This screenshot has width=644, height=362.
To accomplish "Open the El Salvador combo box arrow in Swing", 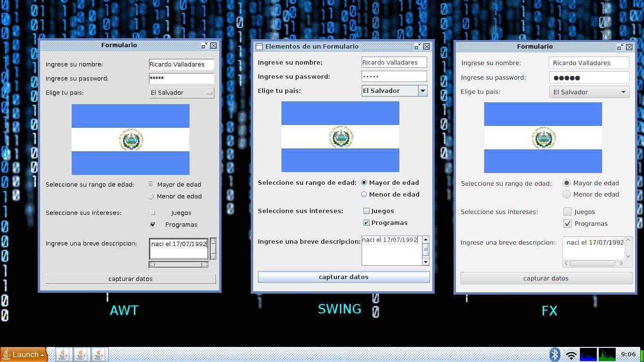I will 423,90.
